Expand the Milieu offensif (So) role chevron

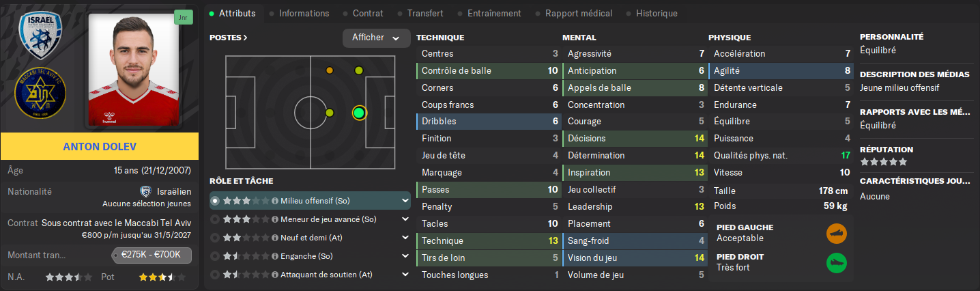click(x=405, y=202)
